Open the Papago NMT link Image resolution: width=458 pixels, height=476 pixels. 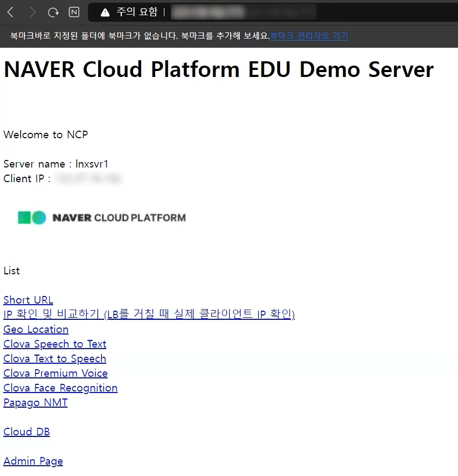tap(35, 402)
